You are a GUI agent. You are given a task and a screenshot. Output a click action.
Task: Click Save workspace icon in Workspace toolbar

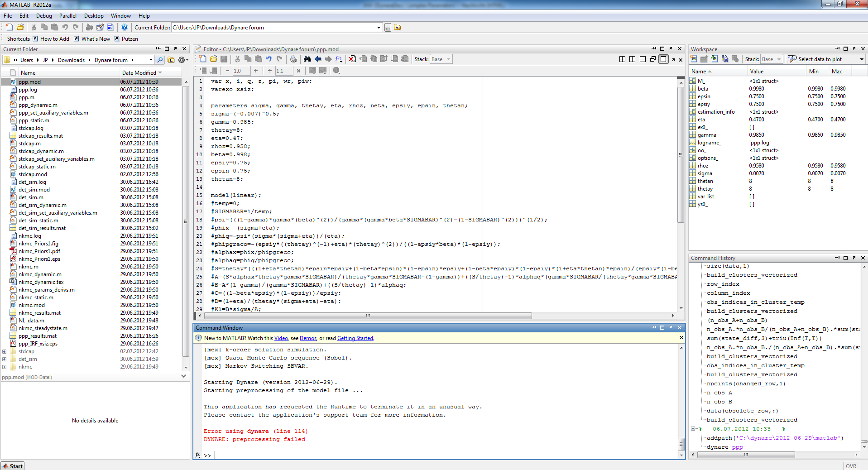[724, 59]
